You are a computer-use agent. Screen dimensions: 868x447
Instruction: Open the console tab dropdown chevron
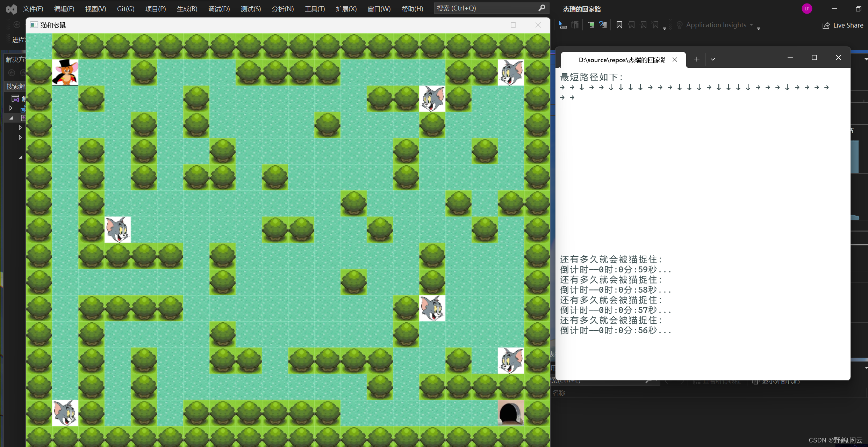713,59
